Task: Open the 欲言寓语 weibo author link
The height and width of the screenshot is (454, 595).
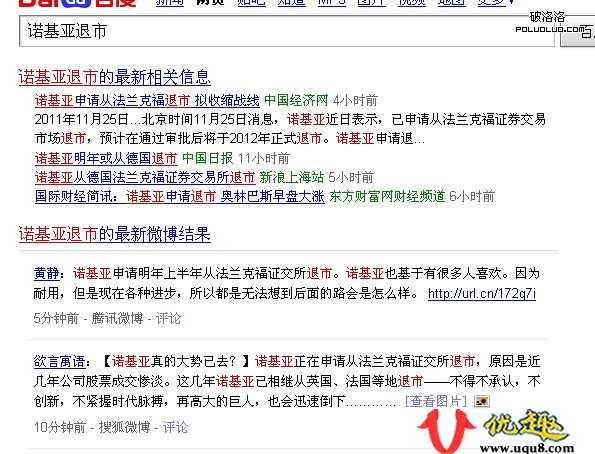Action: point(59,361)
